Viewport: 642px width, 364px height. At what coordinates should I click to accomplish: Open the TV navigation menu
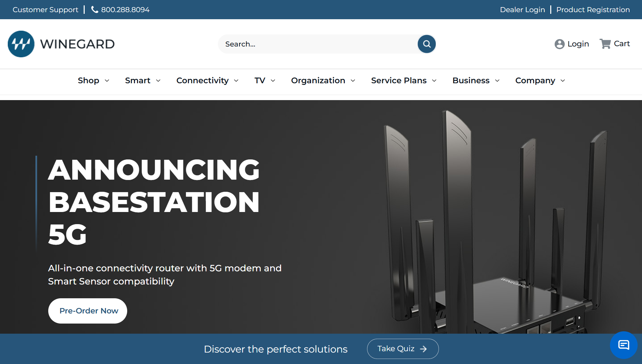(264, 81)
